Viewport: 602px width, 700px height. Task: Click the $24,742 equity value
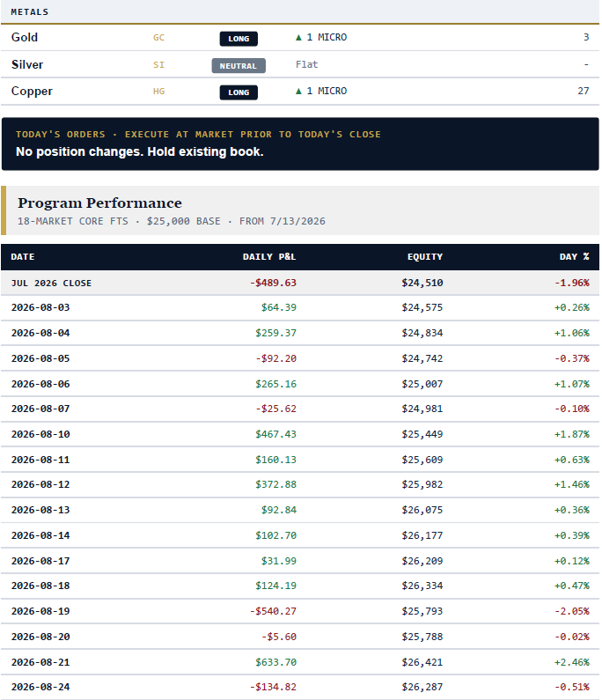(x=422, y=358)
